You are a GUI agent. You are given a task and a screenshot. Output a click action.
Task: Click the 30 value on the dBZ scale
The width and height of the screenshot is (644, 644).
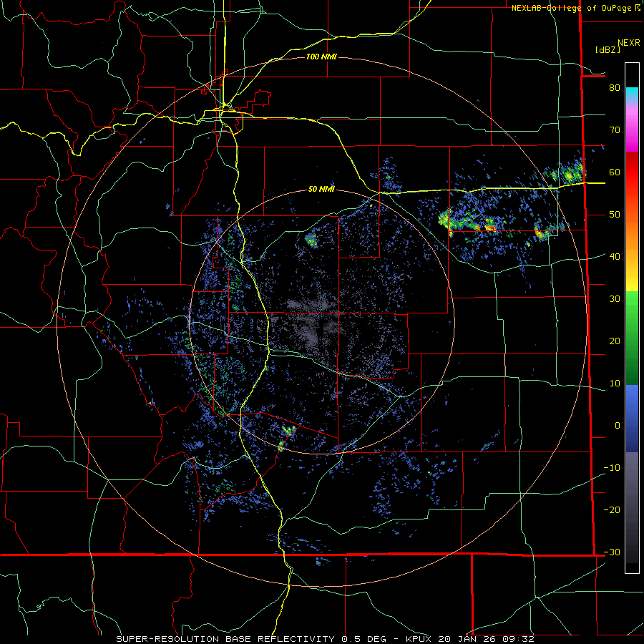tap(615, 298)
